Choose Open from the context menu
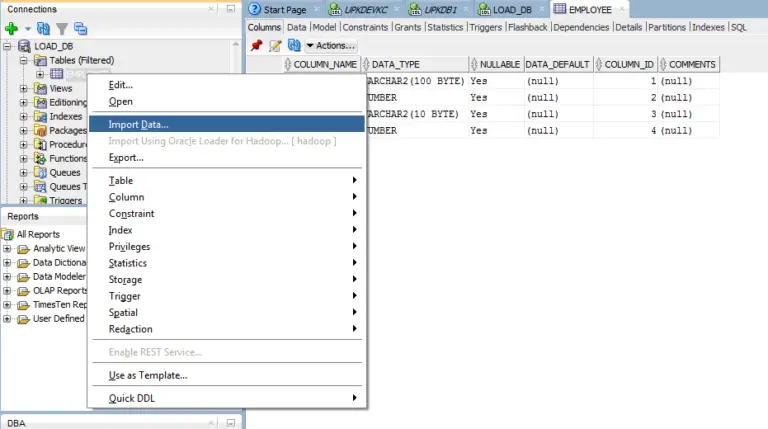The height and width of the screenshot is (429, 768). 120,101
